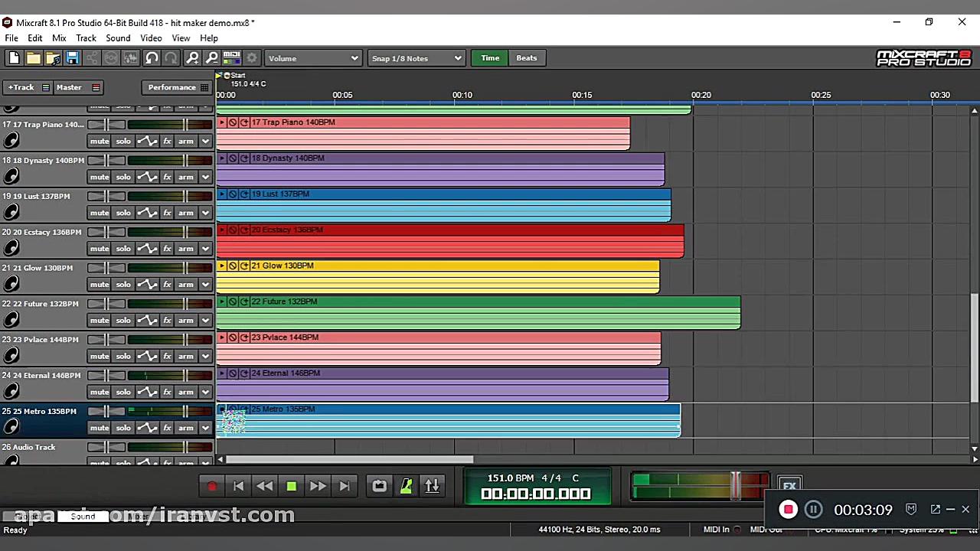Viewport: 980px width, 551px height.
Task: Open the Save project icon
Action: 72,57
